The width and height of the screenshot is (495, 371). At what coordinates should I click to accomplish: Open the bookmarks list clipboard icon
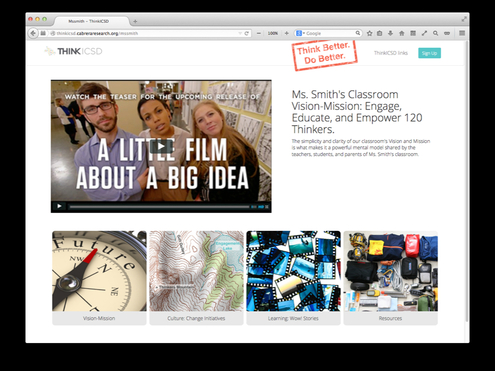380,33
